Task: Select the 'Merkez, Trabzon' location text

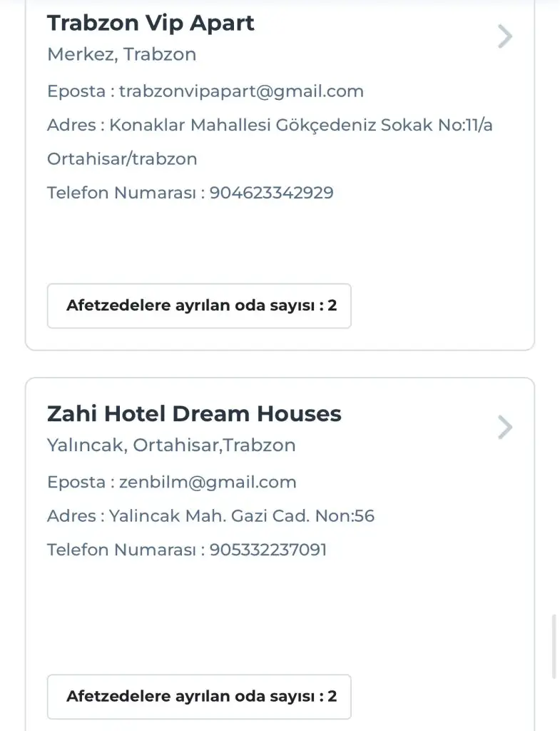Action: tap(121, 54)
